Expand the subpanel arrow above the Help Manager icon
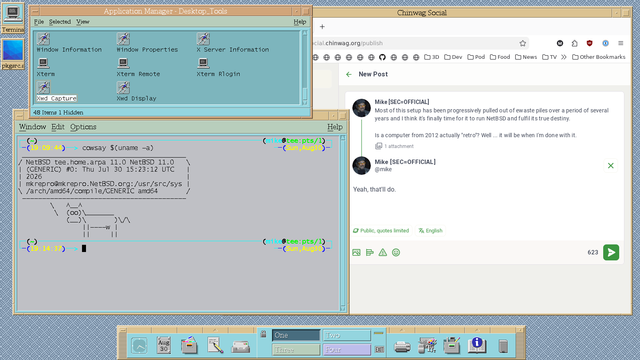This screenshot has width=640, height=360. pos(476,330)
